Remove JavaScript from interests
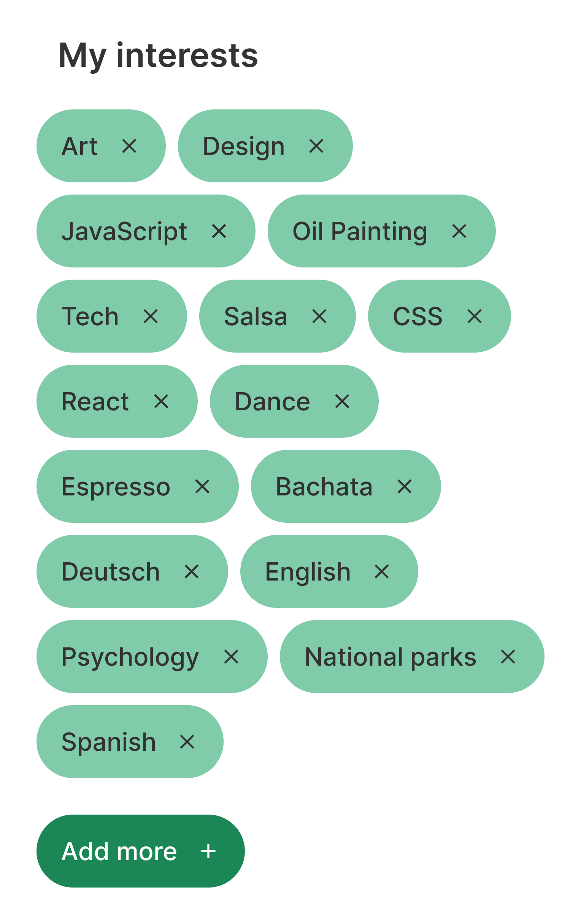Viewport: 581px width, 924px height. click(219, 231)
